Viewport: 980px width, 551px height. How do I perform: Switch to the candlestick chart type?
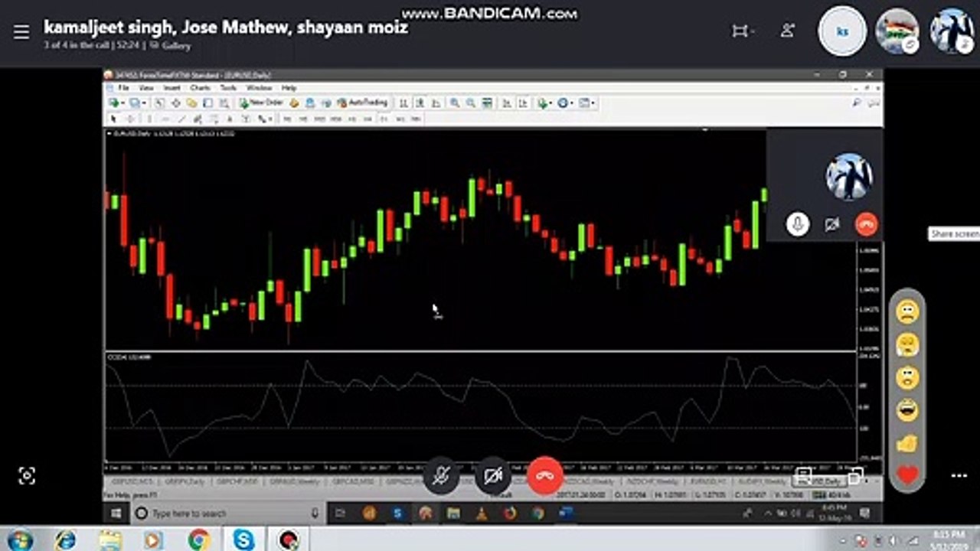[420, 103]
